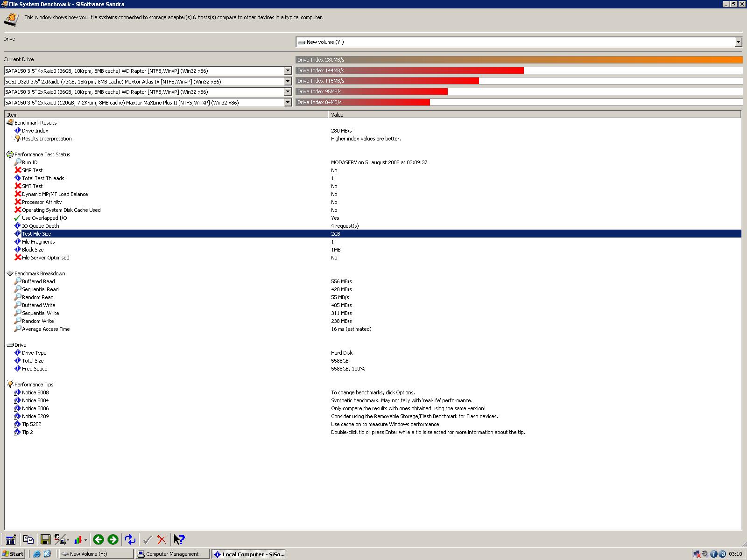Click the green check beside Use Overlapped I/O
This screenshot has width=747, height=560.
pos(18,218)
